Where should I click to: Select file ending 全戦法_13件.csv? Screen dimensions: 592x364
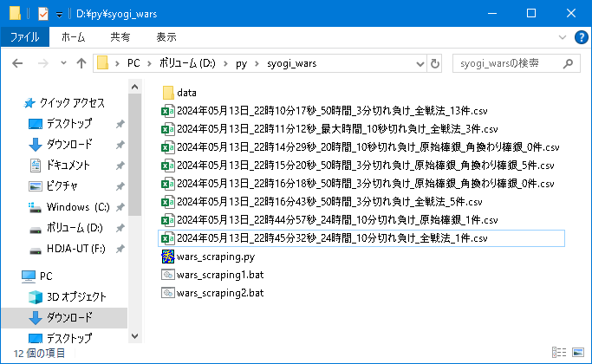pyautogui.click(x=332, y=111)
